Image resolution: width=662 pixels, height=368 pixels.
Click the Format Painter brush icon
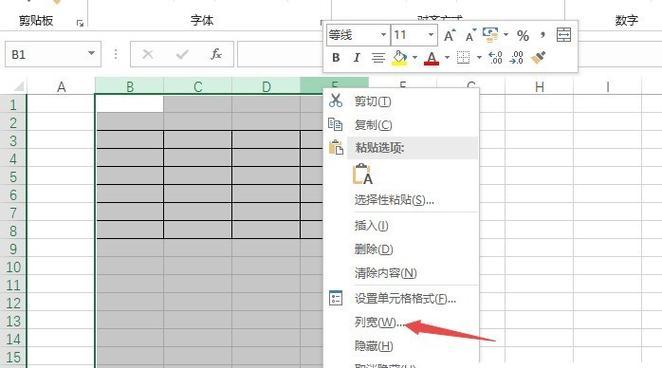538,57
